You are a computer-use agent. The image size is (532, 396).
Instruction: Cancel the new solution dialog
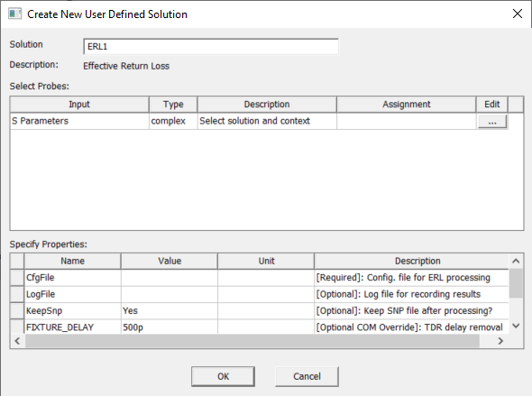pos(307,376)
